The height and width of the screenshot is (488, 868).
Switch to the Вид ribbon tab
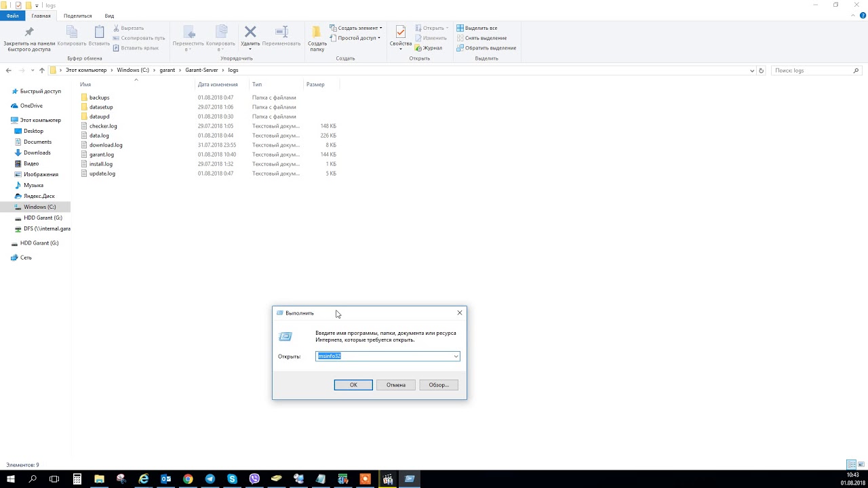(109, 16)
